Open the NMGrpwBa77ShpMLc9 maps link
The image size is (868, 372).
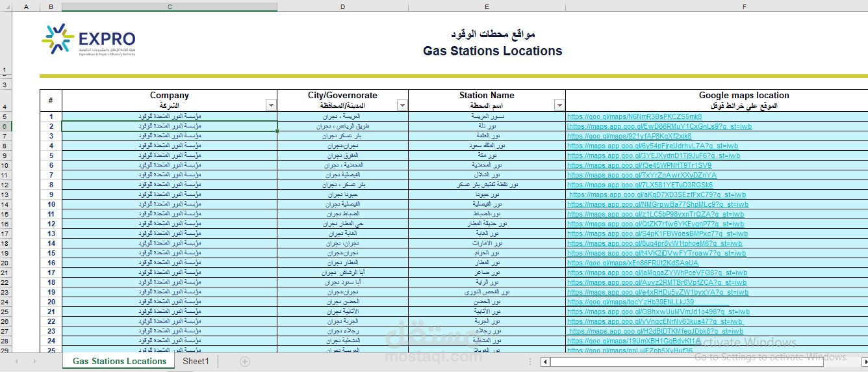click(657, 204)
